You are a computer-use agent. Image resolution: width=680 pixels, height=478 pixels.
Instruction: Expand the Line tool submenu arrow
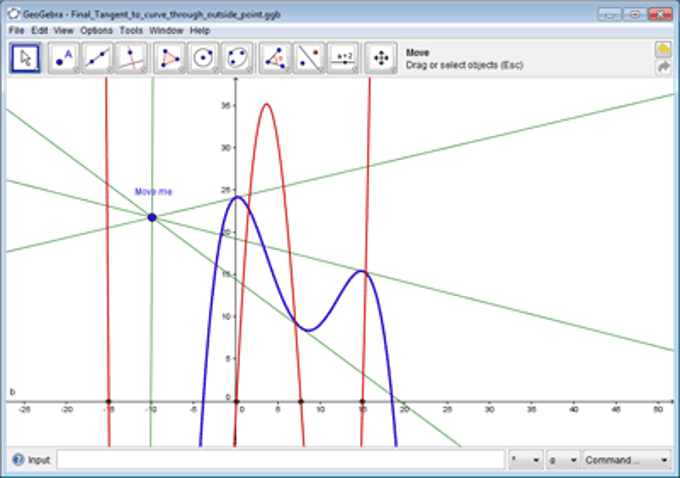click(110, 70)
